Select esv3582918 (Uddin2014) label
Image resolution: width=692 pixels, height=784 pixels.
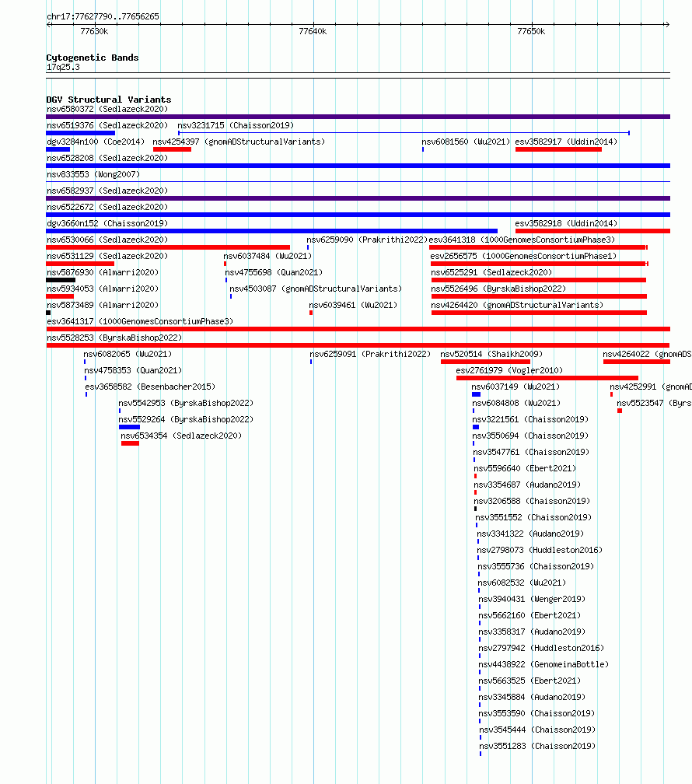(566, 223)
